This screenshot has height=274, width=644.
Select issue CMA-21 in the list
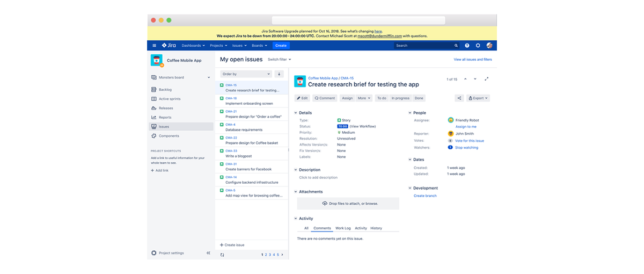click(252, 114)
